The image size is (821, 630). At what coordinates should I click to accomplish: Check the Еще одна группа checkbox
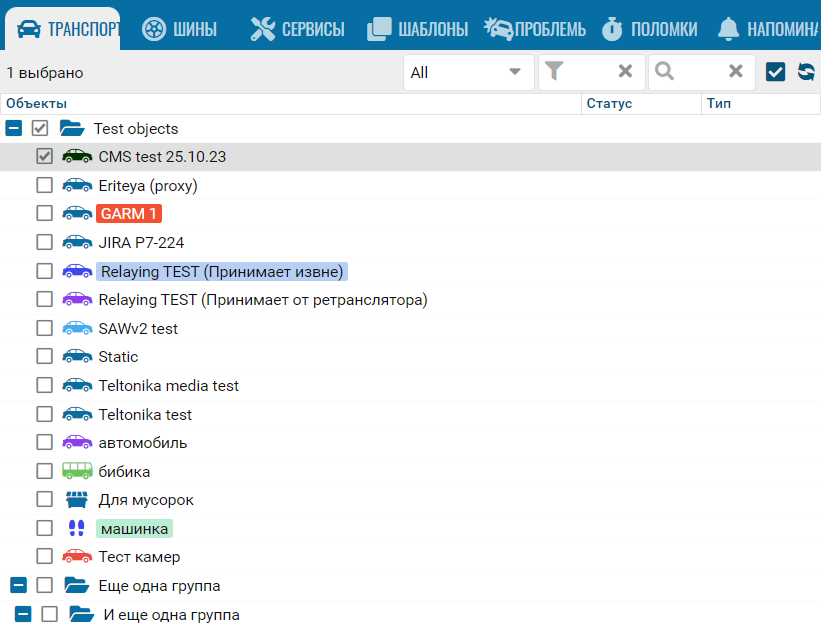click(x=45, y=585)
